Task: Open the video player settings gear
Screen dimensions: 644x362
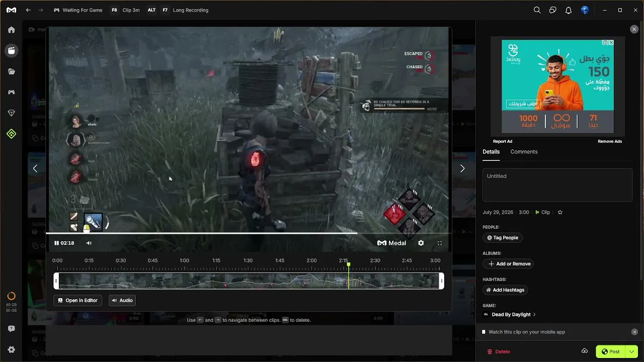Action: point(421,243)
